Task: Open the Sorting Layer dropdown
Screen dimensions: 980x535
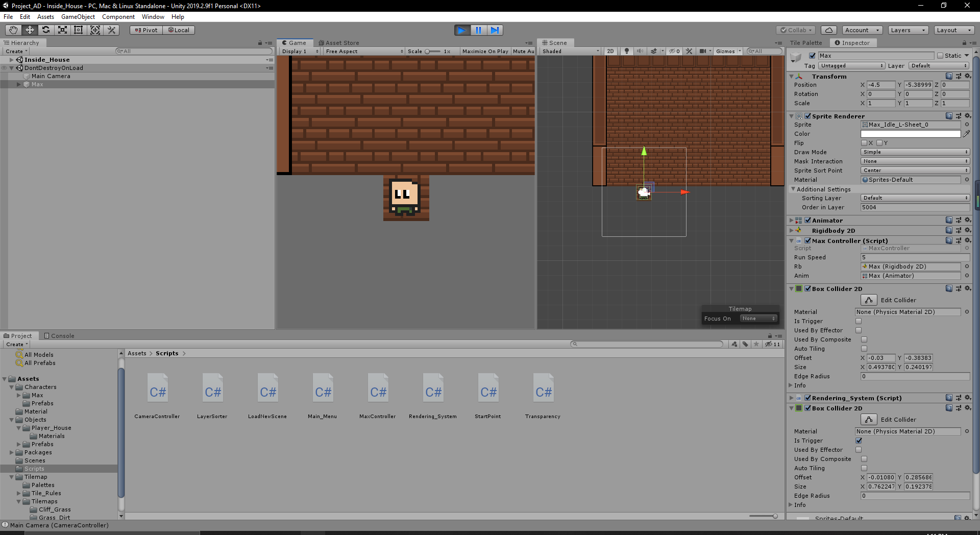Action: (915, 198)
